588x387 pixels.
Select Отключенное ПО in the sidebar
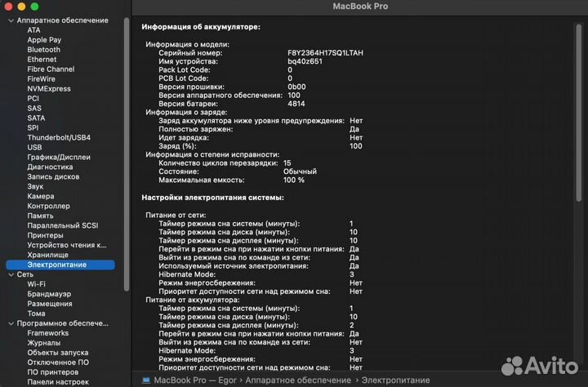point(58,363)
